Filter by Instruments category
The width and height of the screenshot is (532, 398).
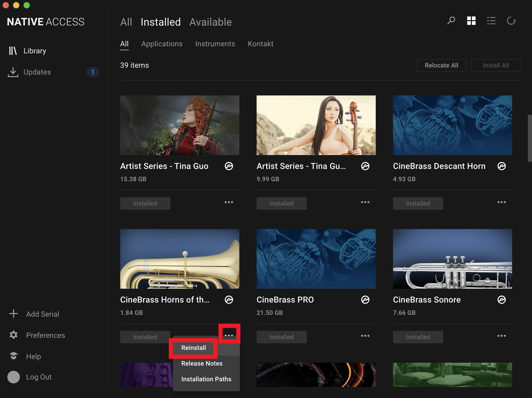(215, 44)
